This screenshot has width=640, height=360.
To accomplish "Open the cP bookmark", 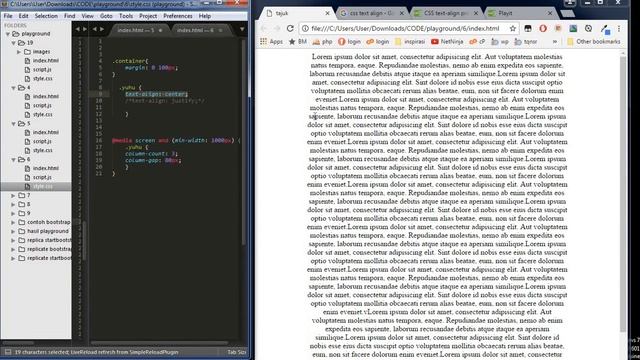I will pos(477,42).
